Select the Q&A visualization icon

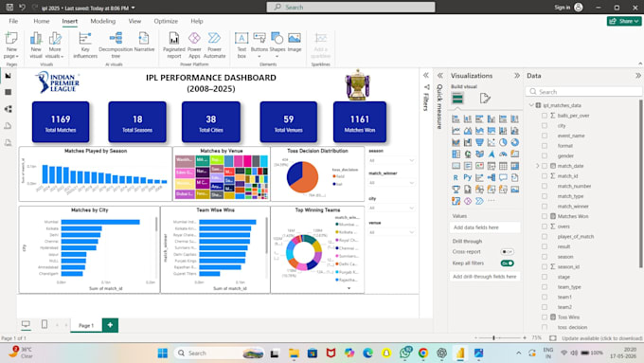click(503, 177)
